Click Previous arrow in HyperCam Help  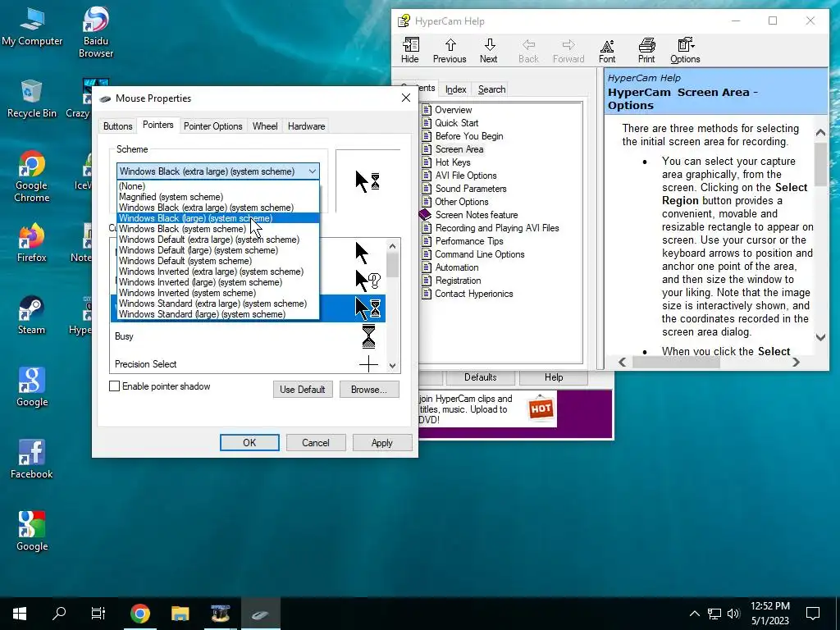[x=450, y=50]
